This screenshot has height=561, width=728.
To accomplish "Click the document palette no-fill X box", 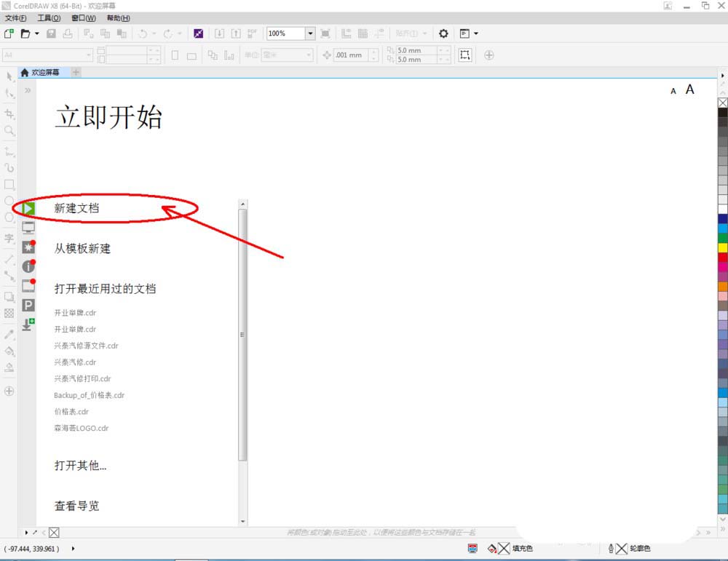I will 54,533.
